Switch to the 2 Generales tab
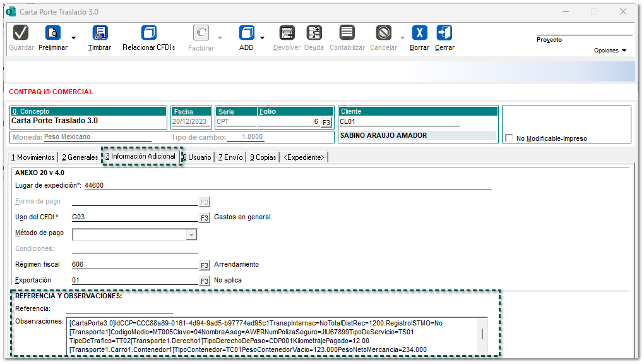The height and width of the screenshot is (364, 644). [80, 157]
